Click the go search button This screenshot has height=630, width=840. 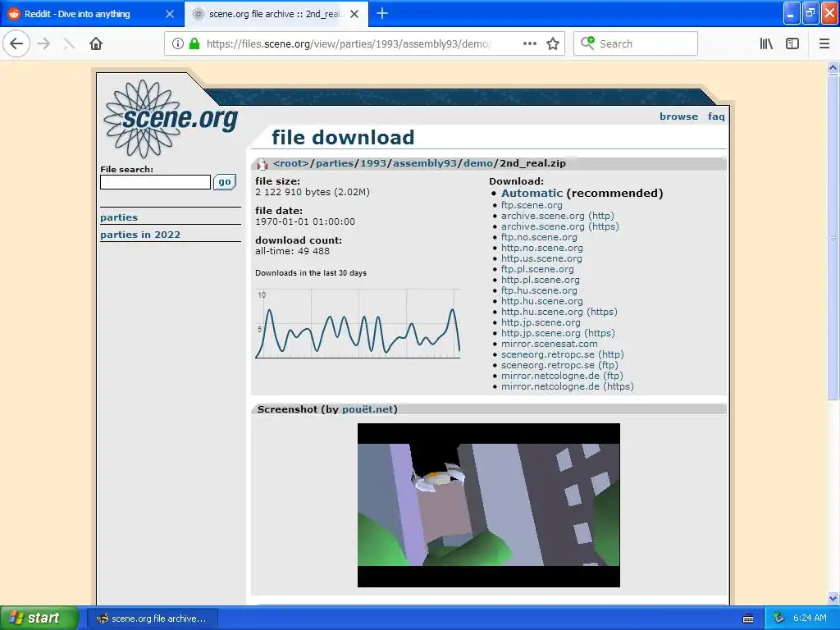(x=225, y=182)
